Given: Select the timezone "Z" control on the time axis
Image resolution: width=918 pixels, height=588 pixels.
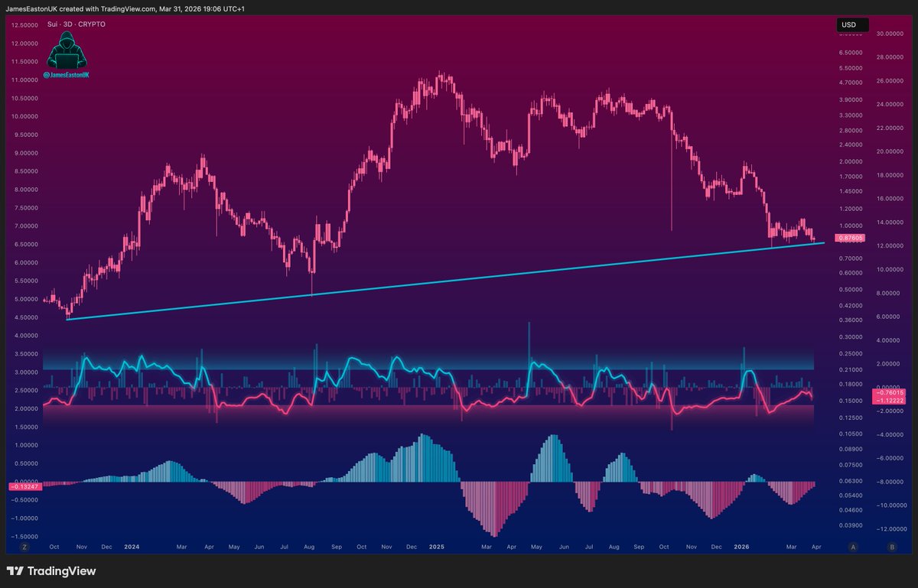Looking at the screenshot, I should (25, 547).
